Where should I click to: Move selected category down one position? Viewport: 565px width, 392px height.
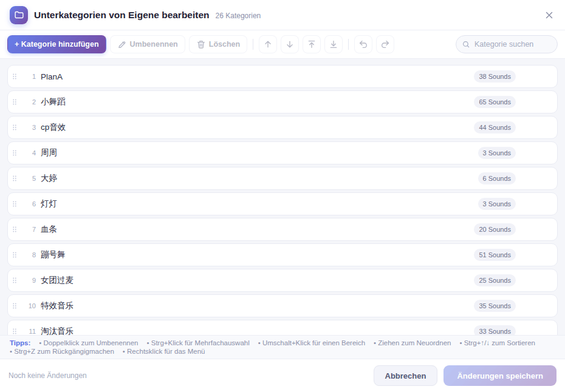pyautogui.click(x=290, y=44)
